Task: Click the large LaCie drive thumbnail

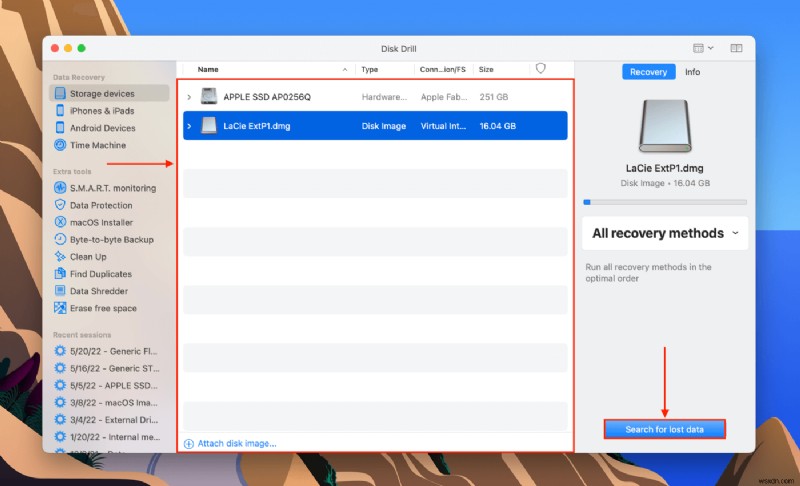Action: 665,126
